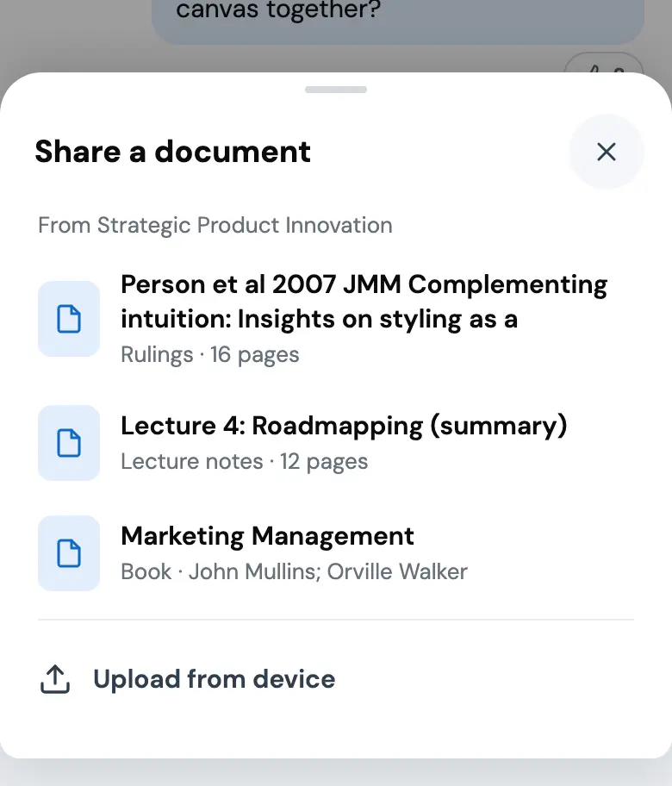Click the Lecture notes · 12 pages subtitle

click(245, 462)
